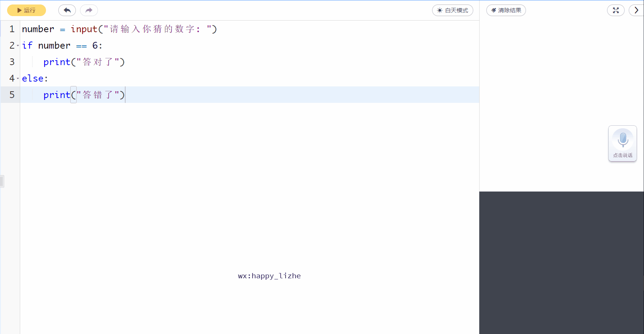This screenshot has width=644, height=334.
Task: Select line number 3 in the gutter
Action: coord(12,62)
